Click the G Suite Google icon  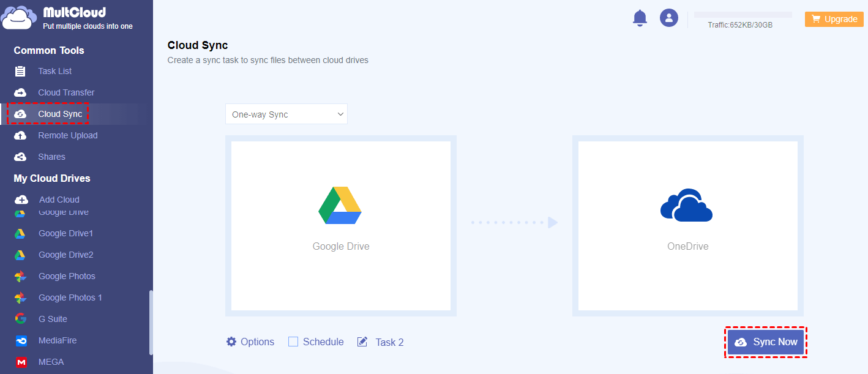[20, 319]
